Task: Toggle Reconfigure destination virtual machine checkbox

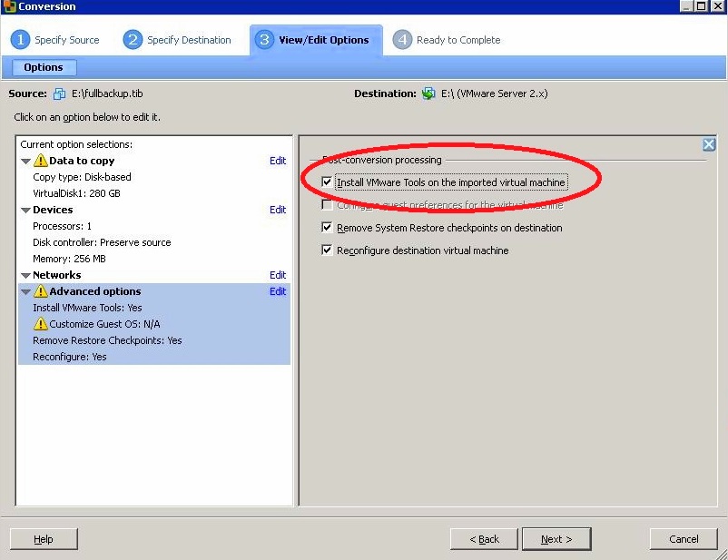Action: coord(327,251)
